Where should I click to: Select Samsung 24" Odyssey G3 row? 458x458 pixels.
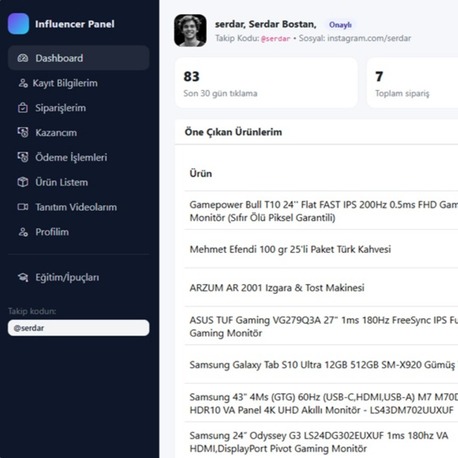click(321, 441)
